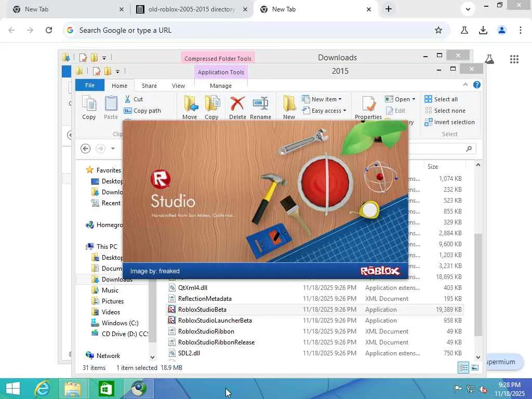Click the Google search address bar
The height and width of the screenshot is (399, 532).
click(x=256, y=30)
